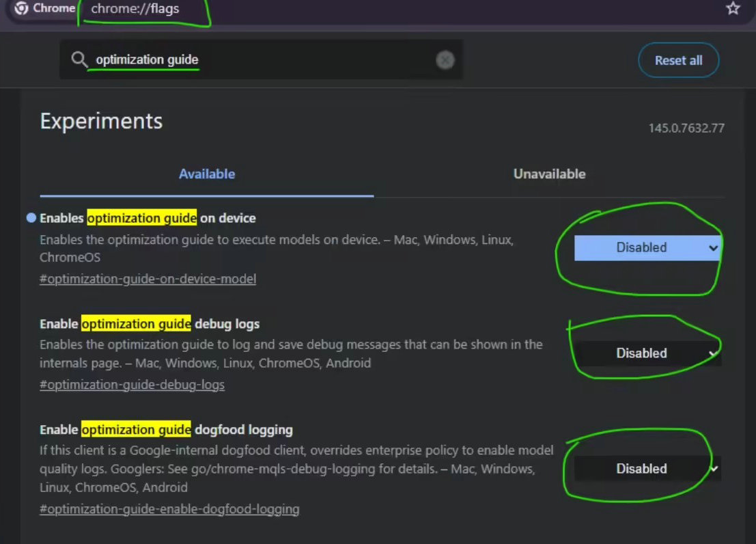Open the debug logs Disabled dropdown
756x544 pixels.
(647, 353)
